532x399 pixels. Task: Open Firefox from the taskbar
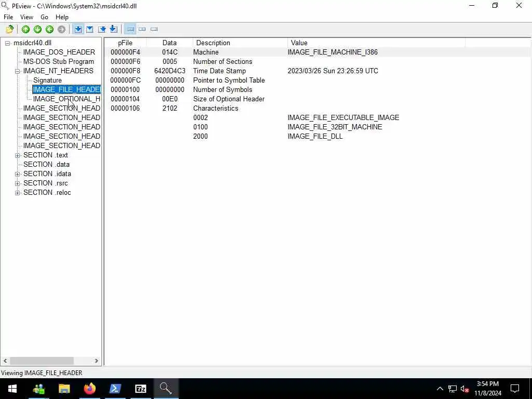click(89, 389)
